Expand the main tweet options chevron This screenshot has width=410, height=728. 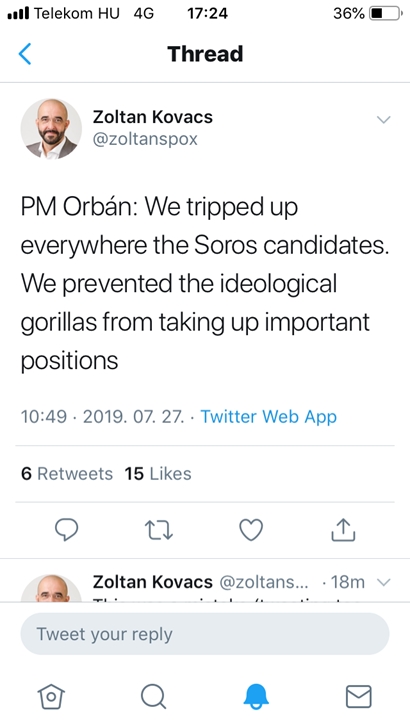384,120
